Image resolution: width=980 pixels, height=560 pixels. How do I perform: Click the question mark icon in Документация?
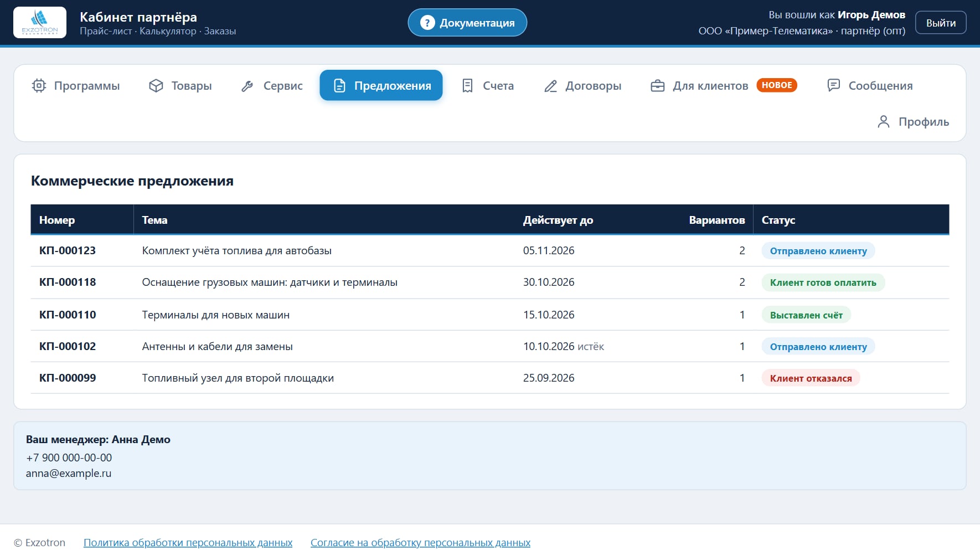[x=427, y=23]
